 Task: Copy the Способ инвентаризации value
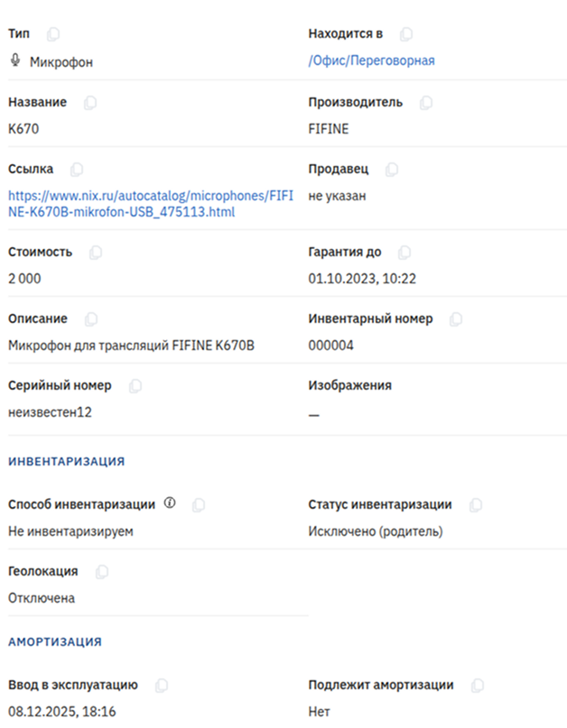click(x=199, y=505)
